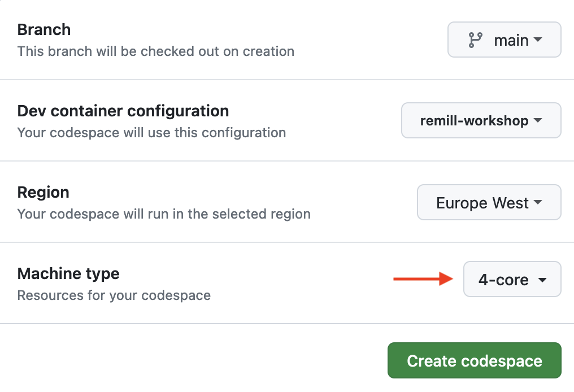The width and height of the screenshot is (574, 392).
Task: Click the caret arrow beside 4-core
Action: (x=542, y=280)
